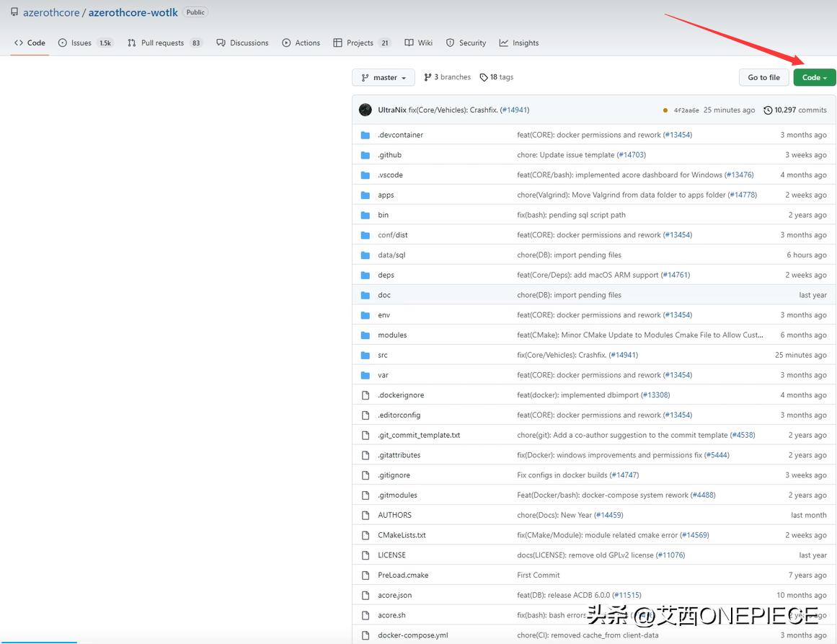
Task: Click the file icon next to docker-compose.yml
Action: click(x=366, y=635)
